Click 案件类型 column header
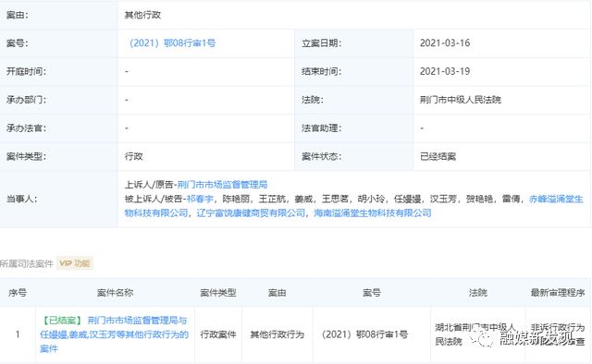Viewport: 592px width, 364px height. coord(218,293)
